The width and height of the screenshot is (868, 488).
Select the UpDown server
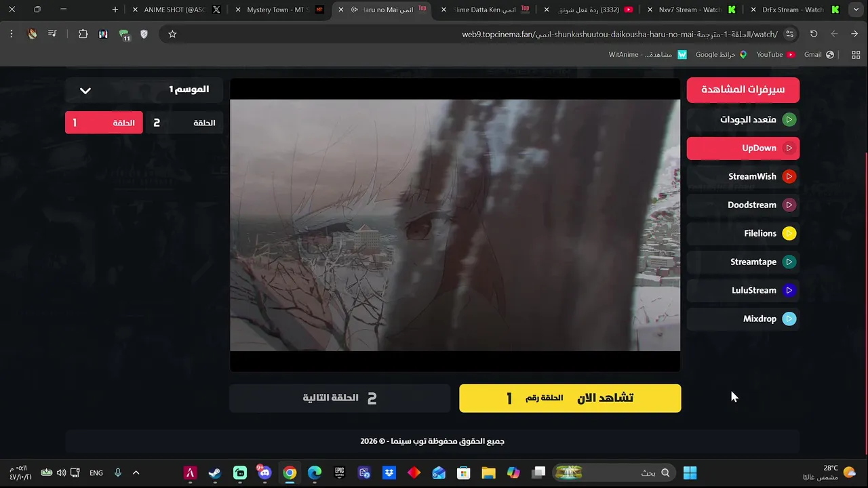[x=743, y=148]
